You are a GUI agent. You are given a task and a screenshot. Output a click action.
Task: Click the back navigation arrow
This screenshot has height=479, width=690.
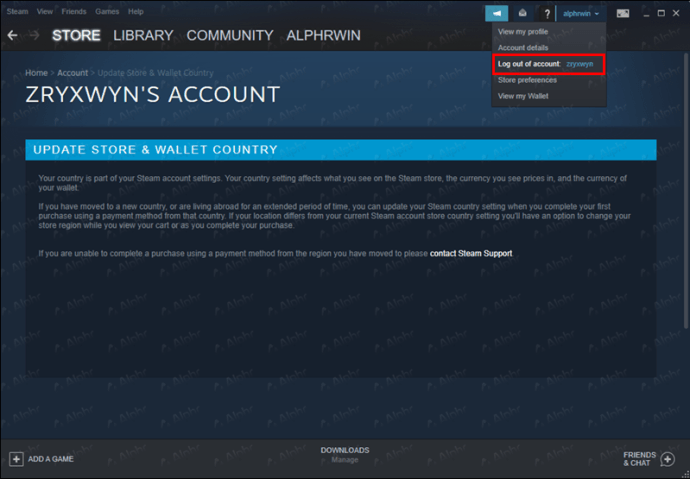click(12, 35)
